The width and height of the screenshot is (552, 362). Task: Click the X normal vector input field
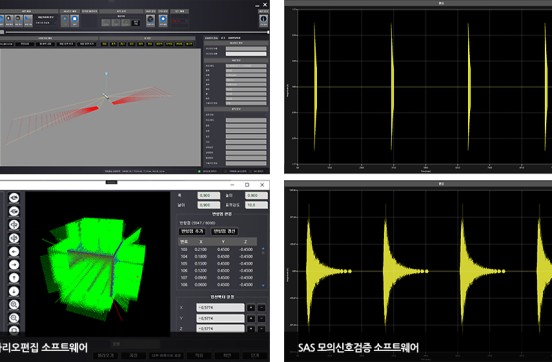tap(220, 308)
